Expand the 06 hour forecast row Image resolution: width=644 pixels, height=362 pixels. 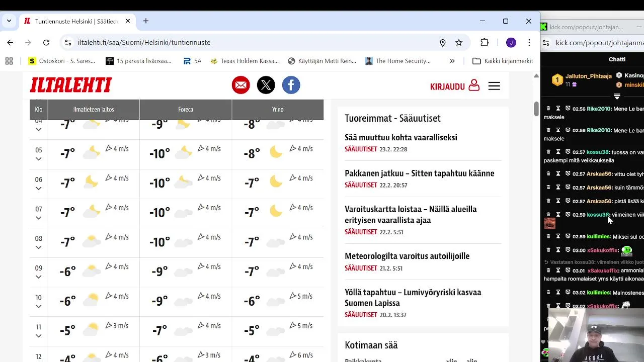(x=38, y=189)
